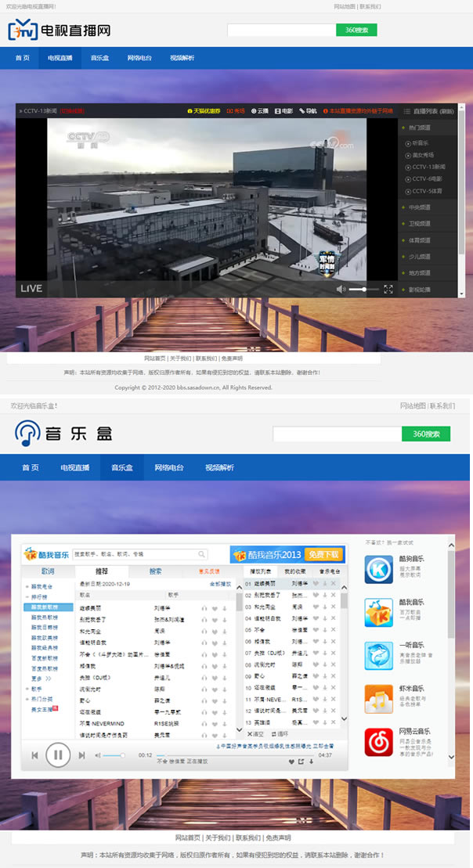Toggle 循环 loop mode under playlist
Viewport: 473px width, 868px height.
(280, 733)
